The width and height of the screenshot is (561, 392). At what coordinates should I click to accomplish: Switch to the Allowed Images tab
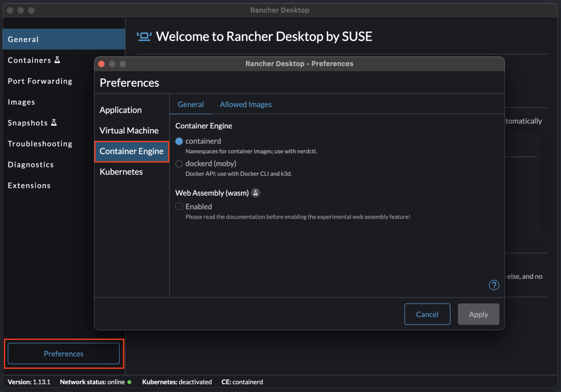click(245, 104)
